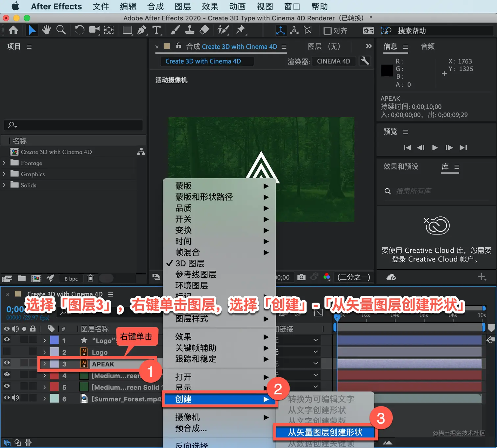Image resolution: width=497 pixels, height=448 pixels.
Task: Click the show channel RGB icon
Action: click(327, 277)
